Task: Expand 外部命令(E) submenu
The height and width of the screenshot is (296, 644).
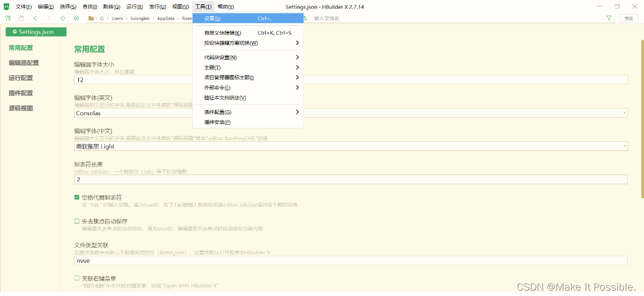Action: (248, 88)
